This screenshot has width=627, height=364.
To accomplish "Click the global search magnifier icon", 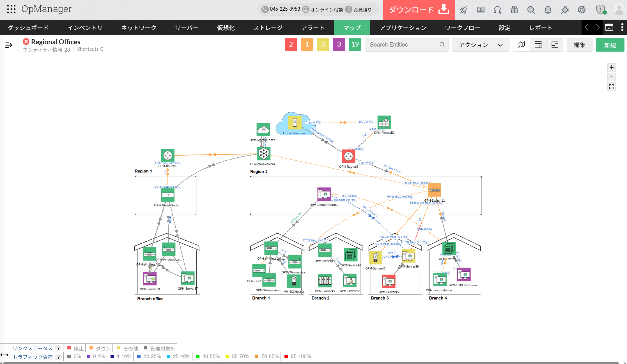I will [531, 10].
